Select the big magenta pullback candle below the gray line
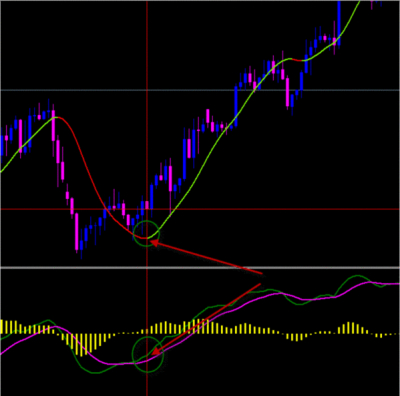Viewport: 400px width, 396px height. click(x=287, y=92)
